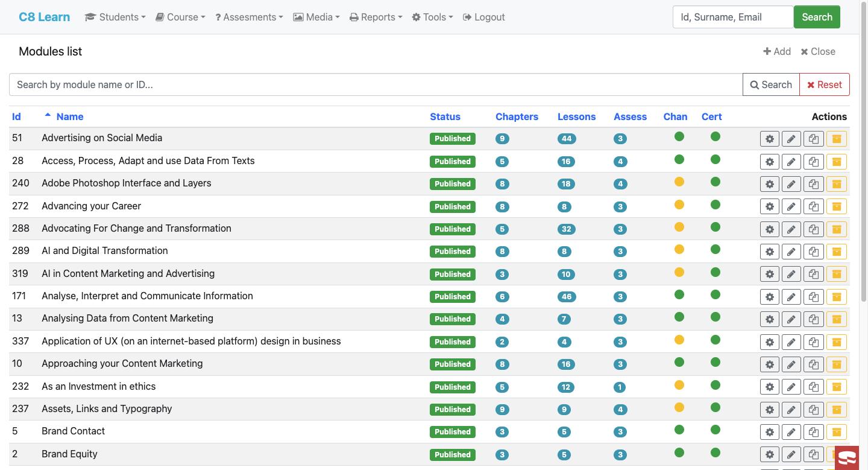Select 'Application of UX' module name text

point(191,341)
